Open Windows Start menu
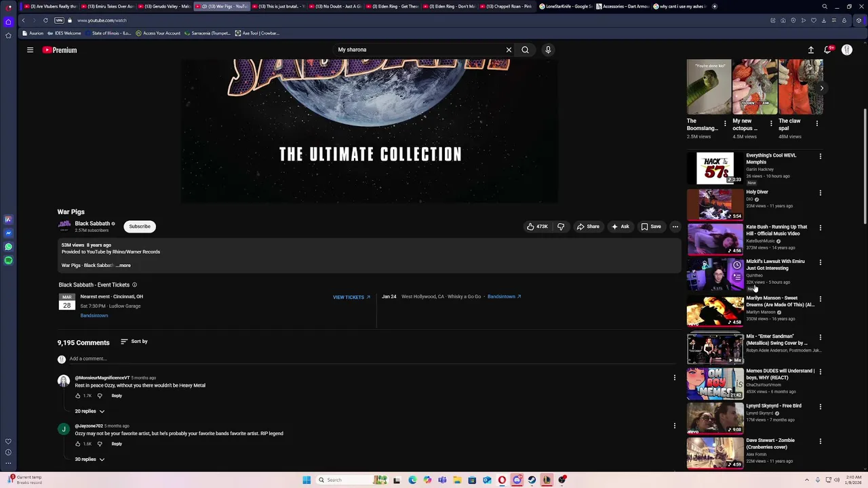868x488 pixels. coord(307,480)
